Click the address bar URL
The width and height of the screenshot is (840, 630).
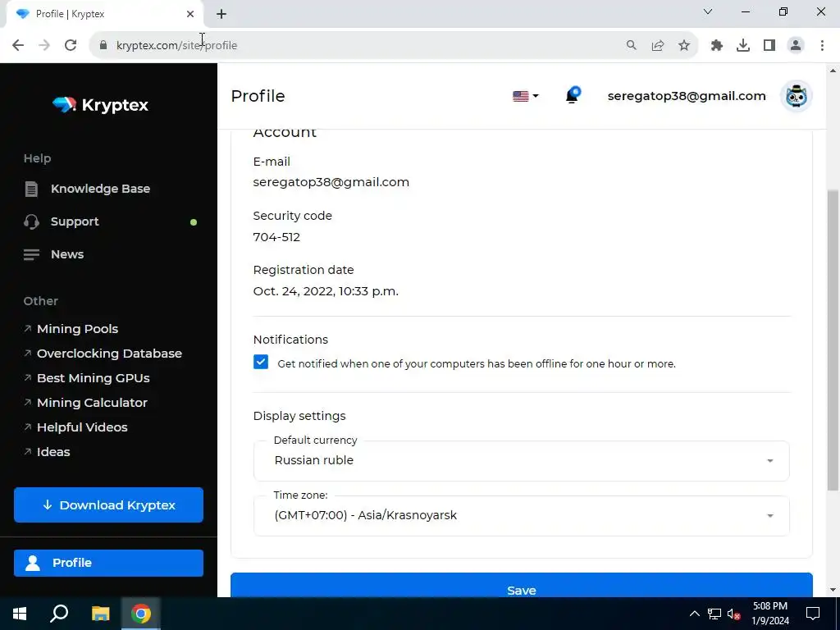[177, 46]
